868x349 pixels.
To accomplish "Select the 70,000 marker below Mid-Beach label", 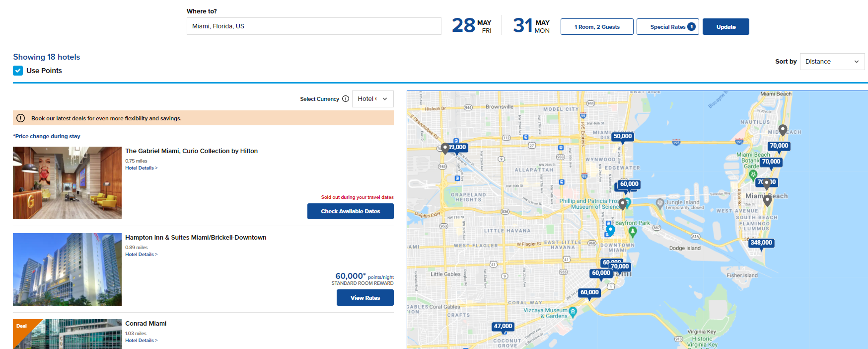I will click(x=779, y=146).
